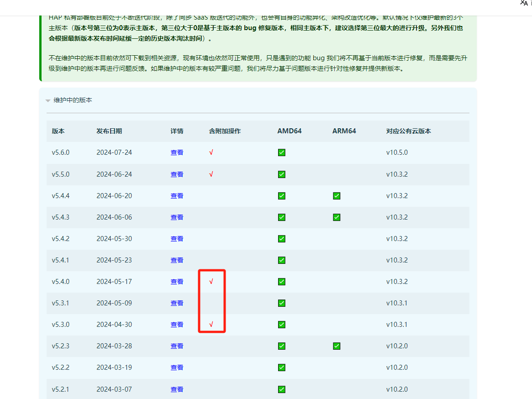Collapse the 维护中的版本 section

[73, 100]
